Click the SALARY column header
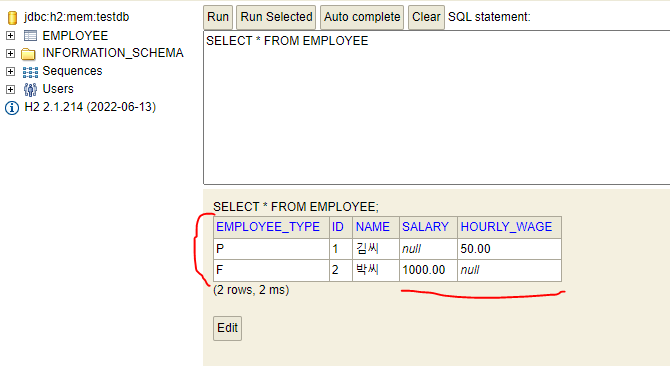This screenshot has height=366, width=670. [x=428, y=227]
